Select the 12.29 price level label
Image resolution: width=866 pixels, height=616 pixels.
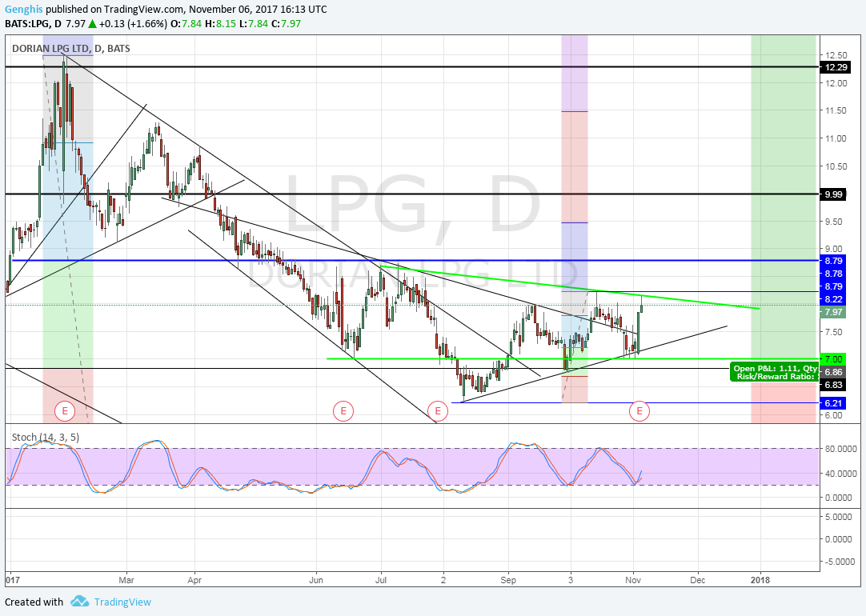[833, 67]
